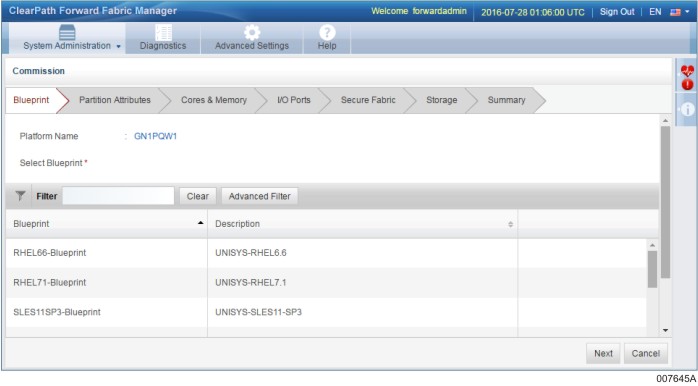The image size is (698, 386).
Task: Go to Summary step
Action: coord(506,100)
